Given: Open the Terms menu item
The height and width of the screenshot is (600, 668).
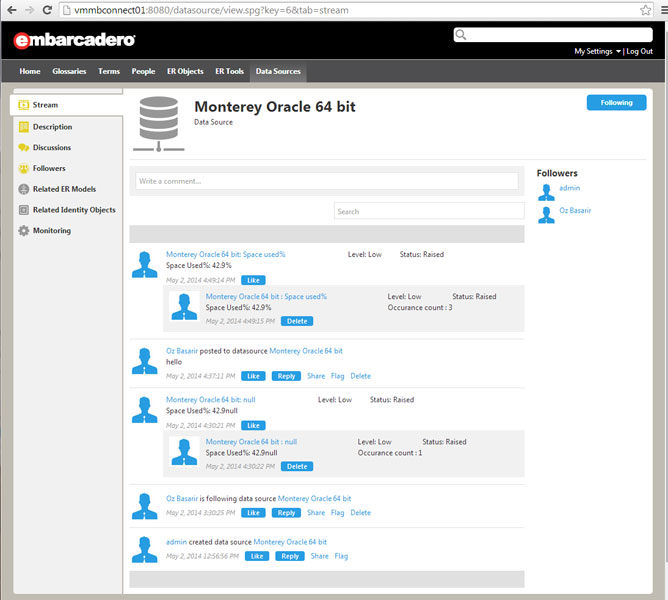Looking at the screenshot, I should [x=109, y=71].
